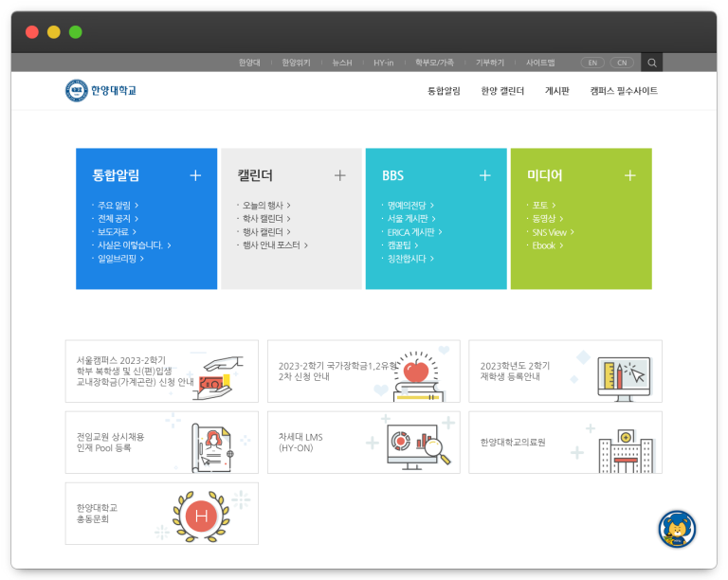Open 오늘의 행사 link
Screen dimensions: 728x580
[x=266, y=205]
